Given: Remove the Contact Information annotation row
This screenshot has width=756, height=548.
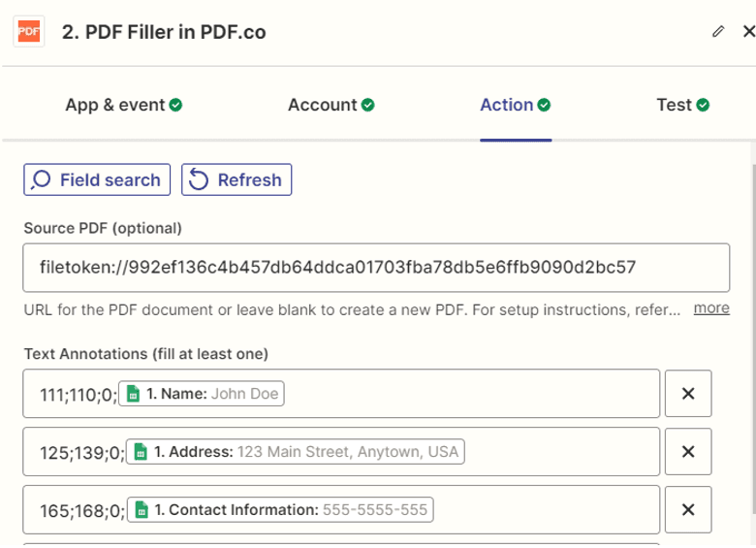Looking at the screenshot, I should point(688,509).
